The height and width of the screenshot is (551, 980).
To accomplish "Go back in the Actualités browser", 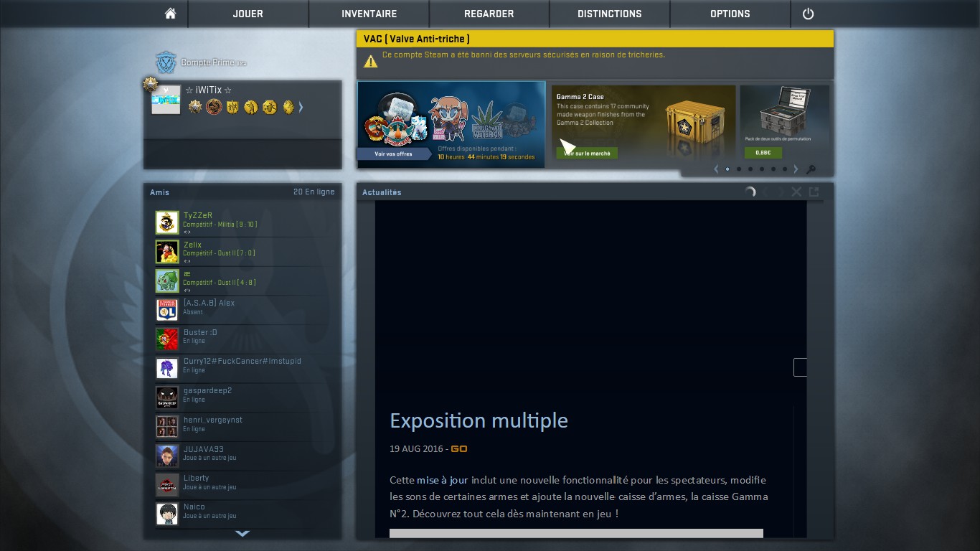I will pyautogui.click(x=765, y=192).
